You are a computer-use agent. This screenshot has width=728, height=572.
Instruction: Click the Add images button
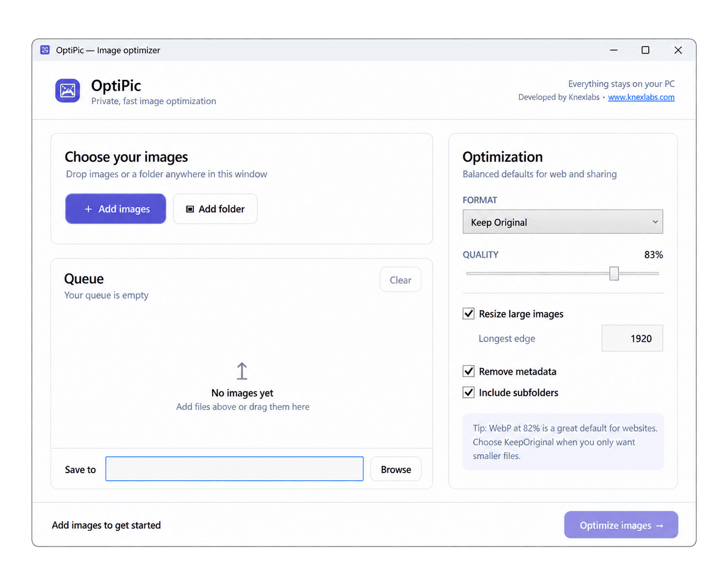tap(116, 209)
